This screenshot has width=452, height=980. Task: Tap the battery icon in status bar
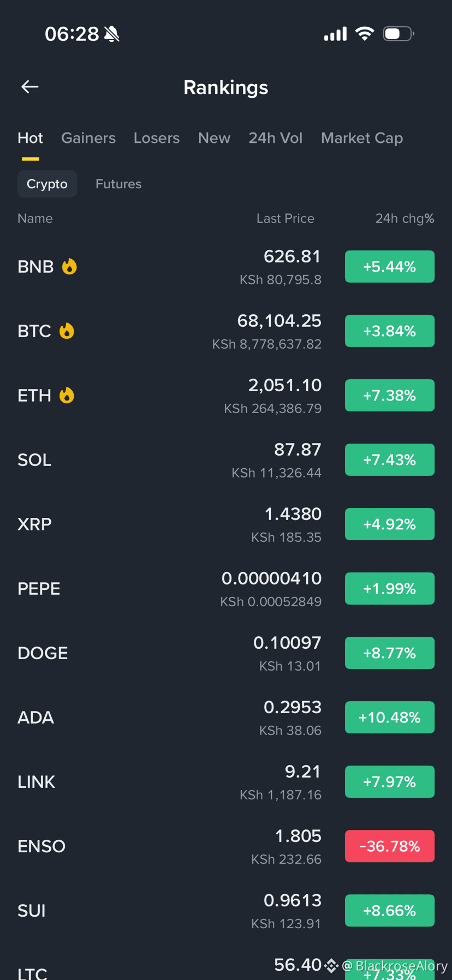(x=399, y=34)
